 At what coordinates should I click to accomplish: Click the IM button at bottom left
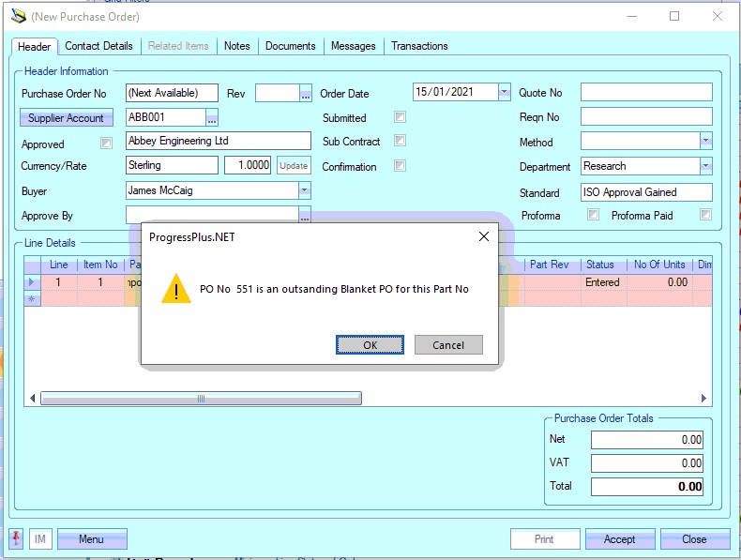tap(40, 539)
